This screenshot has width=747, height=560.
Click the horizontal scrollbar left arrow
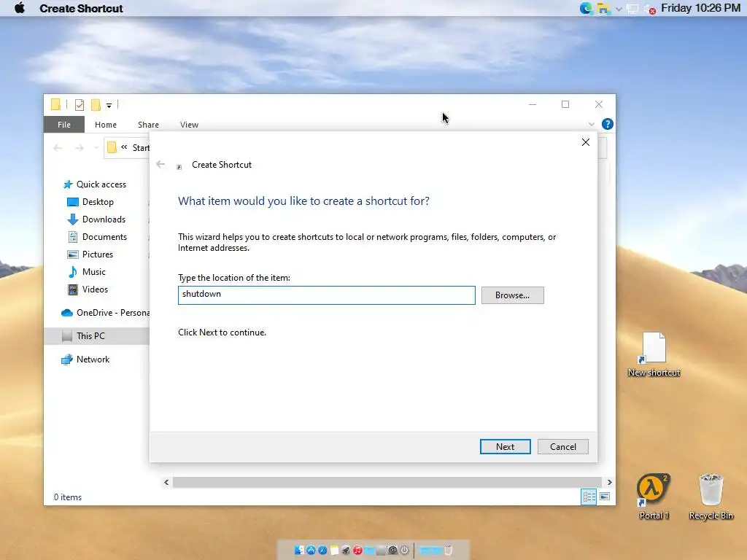[x=166, y=483]
